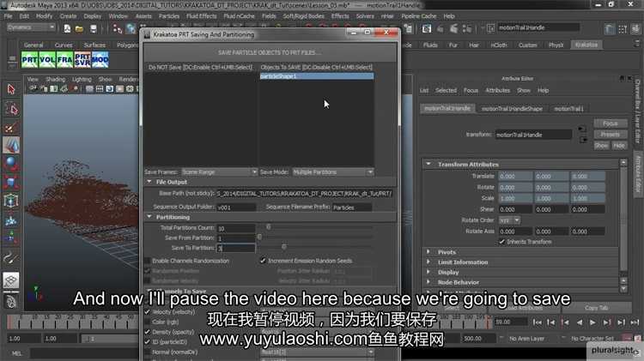
Task: Toggle Increment Emission Random Seeds checkbox
Action: pos(263,261)
